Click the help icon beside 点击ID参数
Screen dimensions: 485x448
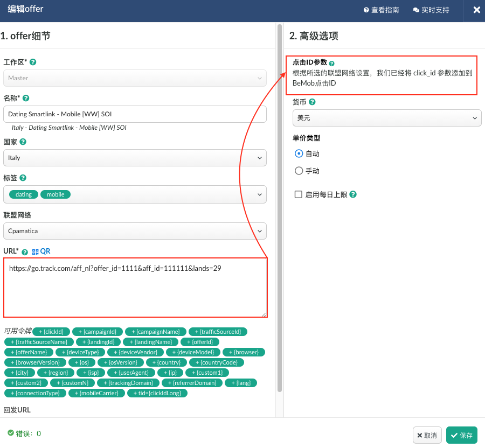(x=332, y=64)
